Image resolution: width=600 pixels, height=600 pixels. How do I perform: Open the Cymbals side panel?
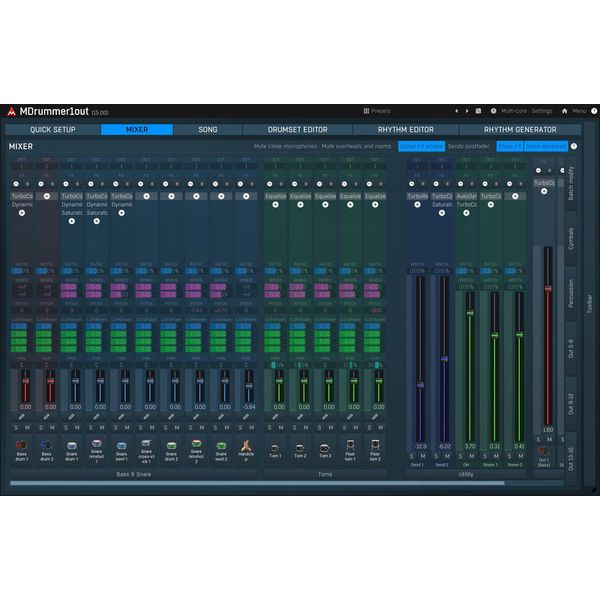point(571,239)
